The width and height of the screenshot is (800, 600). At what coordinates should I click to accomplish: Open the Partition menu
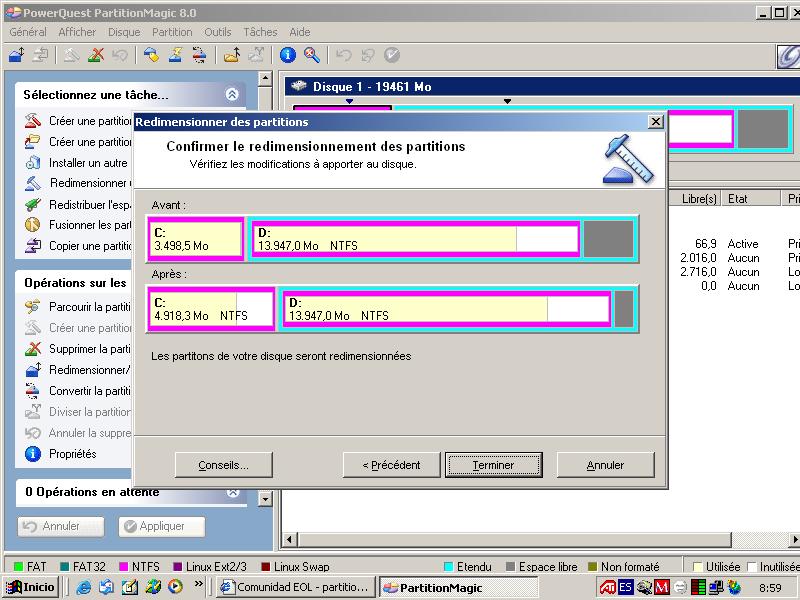pyautogui.click(x=172, y=32)
